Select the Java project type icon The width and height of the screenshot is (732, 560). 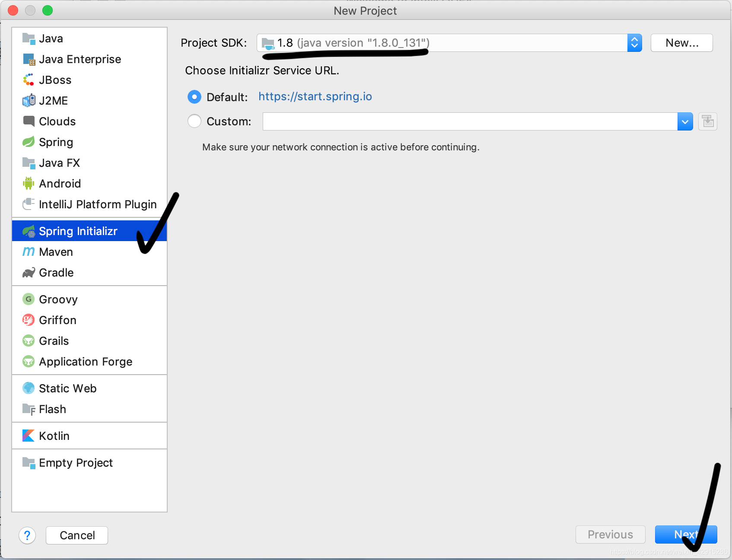point(29,39)
